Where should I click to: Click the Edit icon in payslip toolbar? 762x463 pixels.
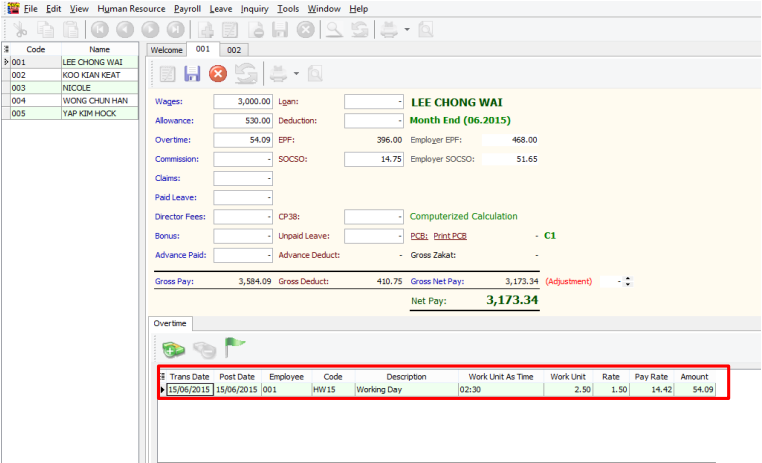[167, 73]
